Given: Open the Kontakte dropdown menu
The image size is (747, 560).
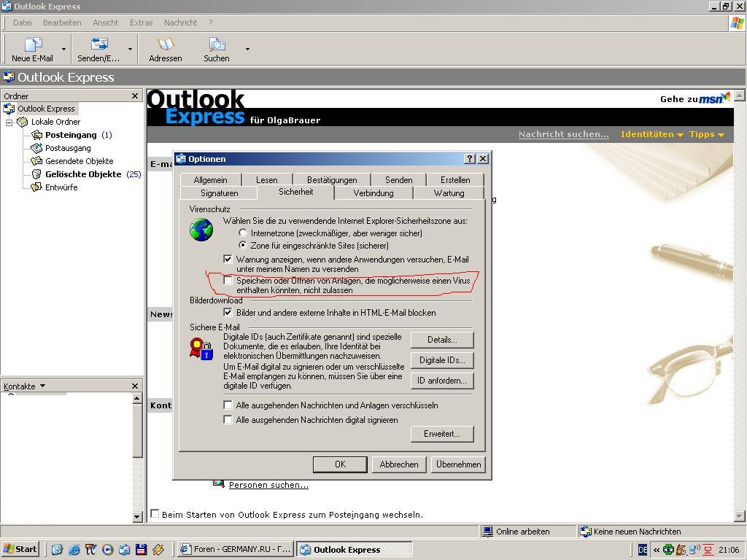Looking at the screenshot, I should 42,386.
